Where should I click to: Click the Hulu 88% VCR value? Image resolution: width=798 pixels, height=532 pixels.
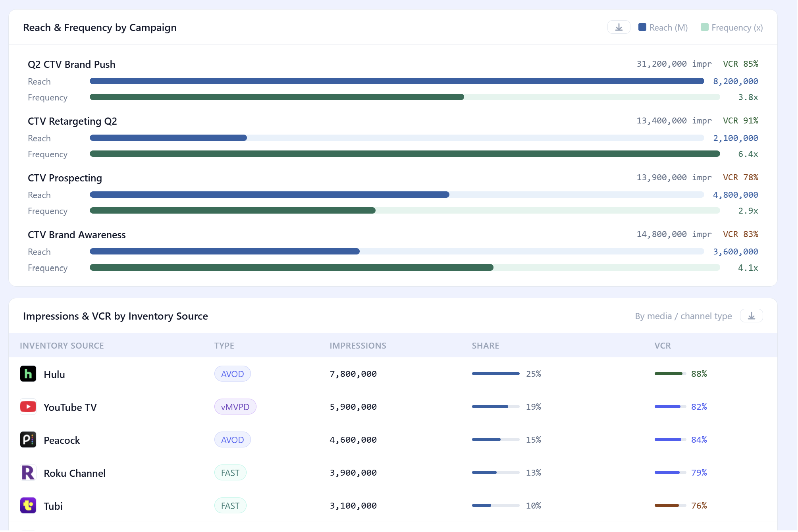coord(699,374)
